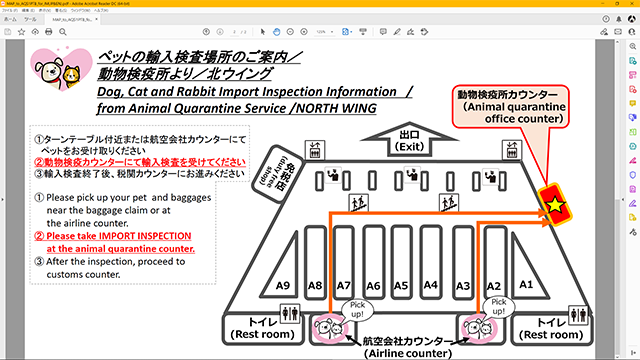Select the hand pan tool
The image size is (640, 360).
[276, 32]
